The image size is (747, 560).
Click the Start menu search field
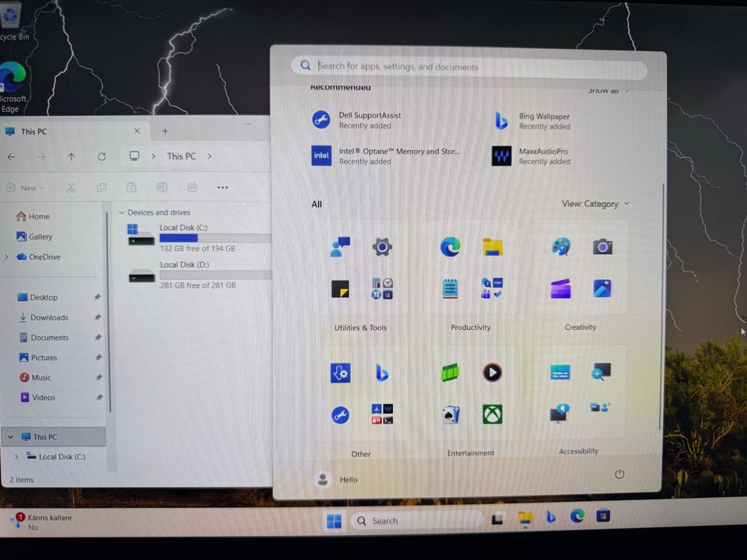[468, 67]
